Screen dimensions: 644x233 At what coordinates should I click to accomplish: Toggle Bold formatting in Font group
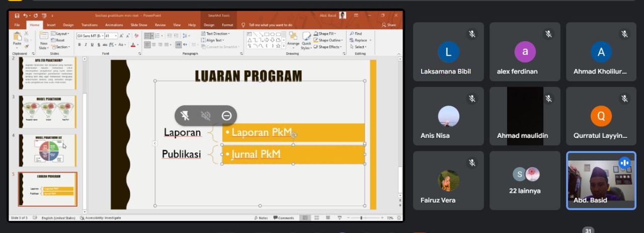click(x=79, y=45)
